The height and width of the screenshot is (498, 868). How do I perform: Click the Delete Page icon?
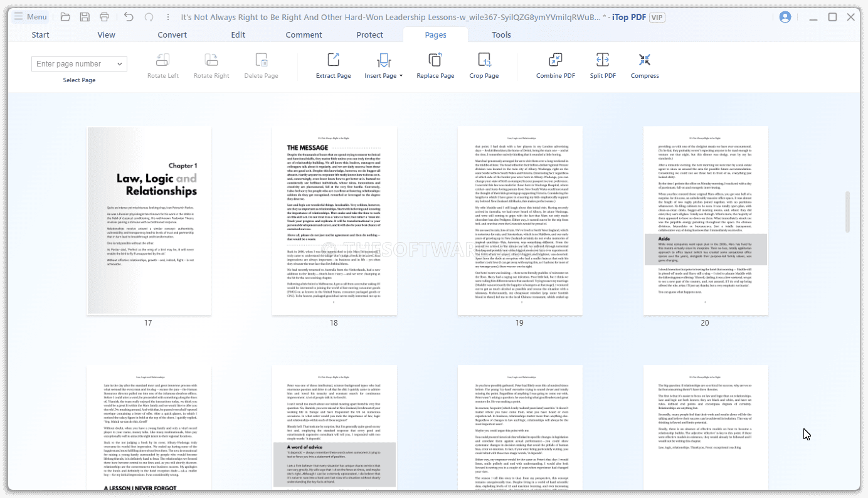pyautogui.click(x=262, y=60)
